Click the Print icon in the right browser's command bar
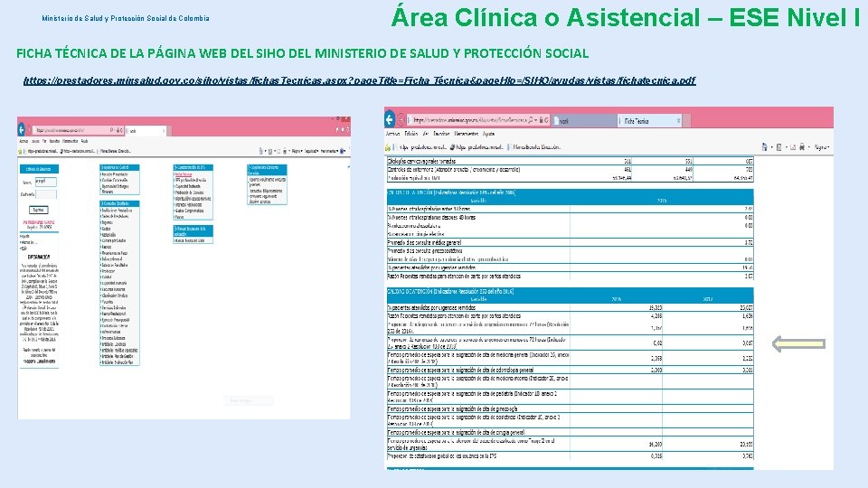This screenshot has height=488, width=868. tap(802, 147)
